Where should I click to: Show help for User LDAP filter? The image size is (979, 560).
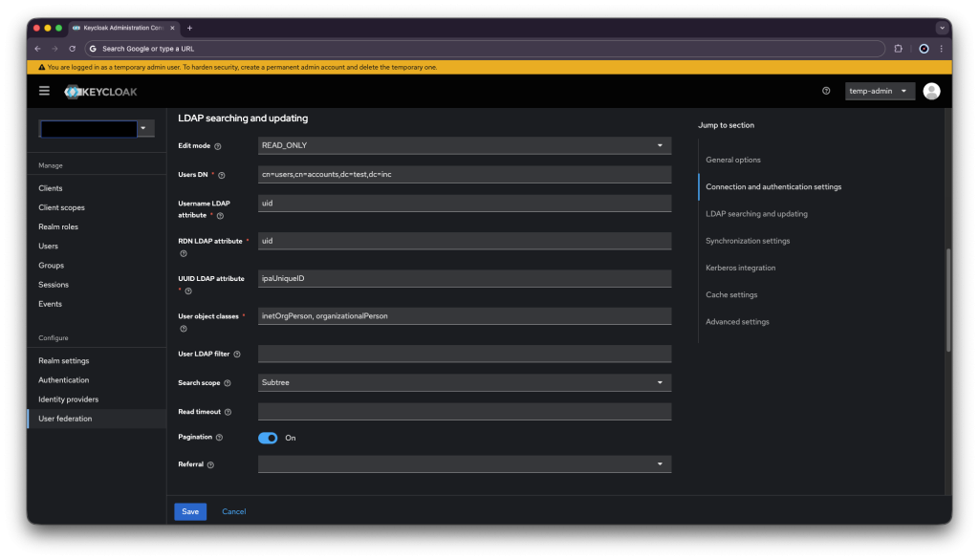coord(237,355)
